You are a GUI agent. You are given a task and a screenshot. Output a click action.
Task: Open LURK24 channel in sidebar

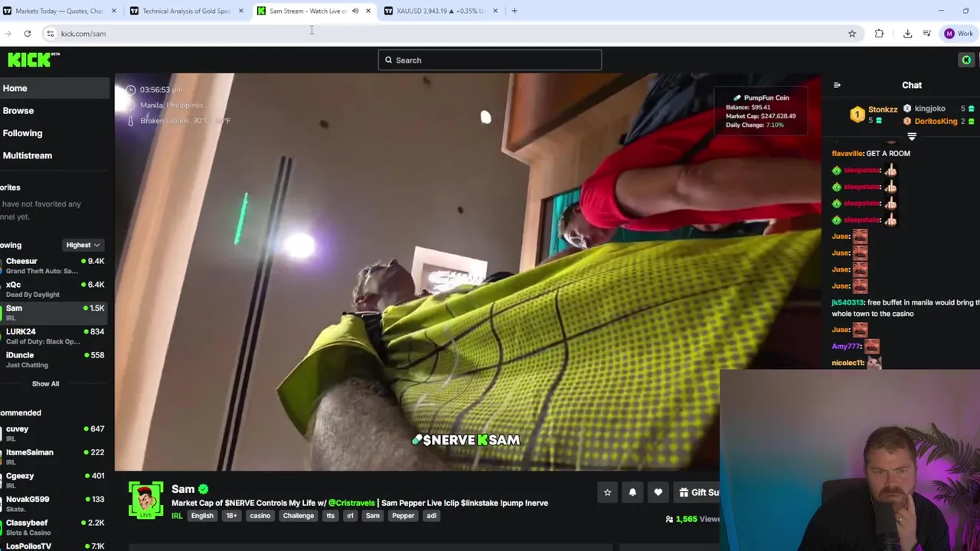point(54,336)
